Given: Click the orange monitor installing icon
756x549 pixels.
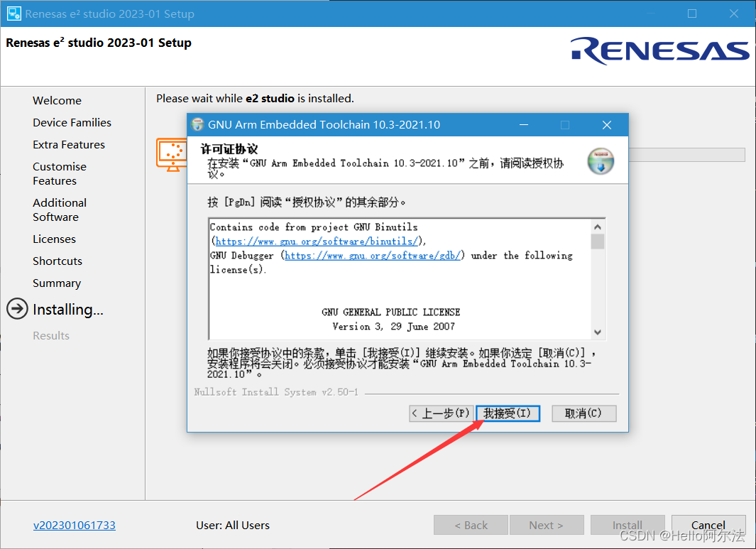Looking at the screenshot, I should [x=172, y=154].
